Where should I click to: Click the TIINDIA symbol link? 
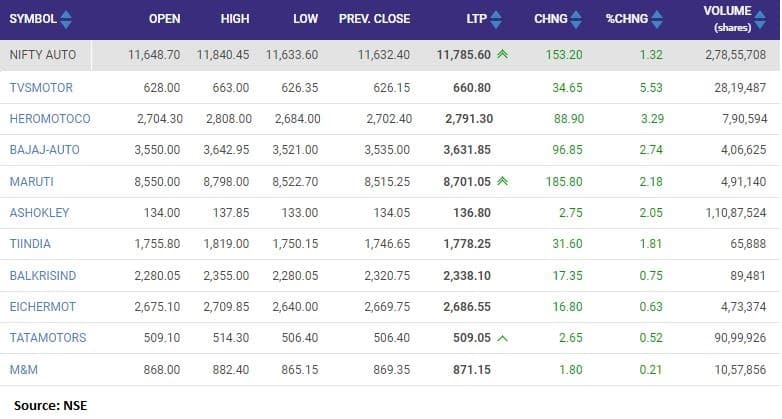[x=31, y=244]
